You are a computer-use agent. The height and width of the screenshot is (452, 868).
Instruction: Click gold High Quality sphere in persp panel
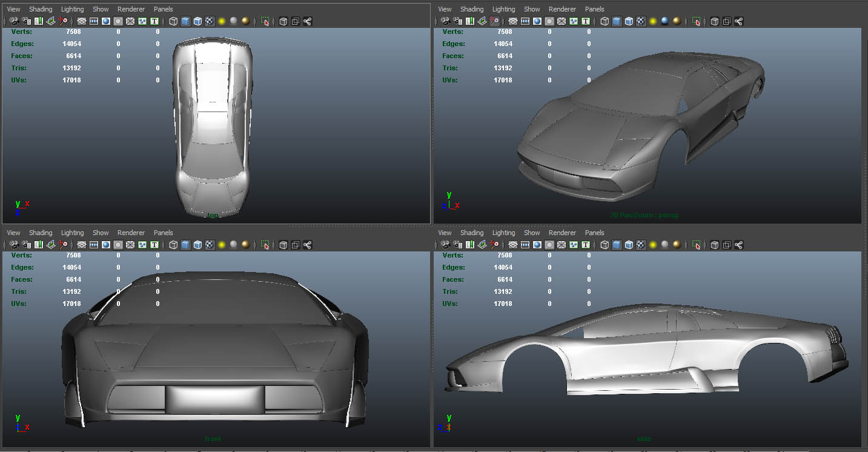click(677, 21)
